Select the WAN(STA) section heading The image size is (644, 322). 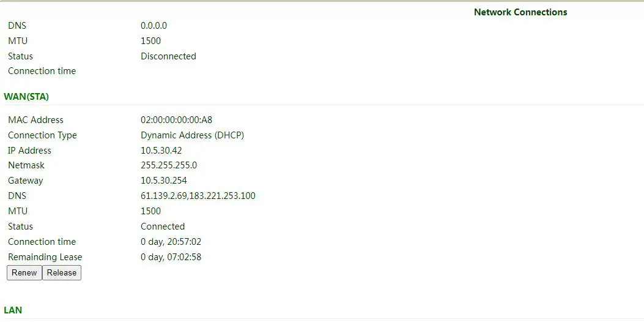tap(26, 97)
